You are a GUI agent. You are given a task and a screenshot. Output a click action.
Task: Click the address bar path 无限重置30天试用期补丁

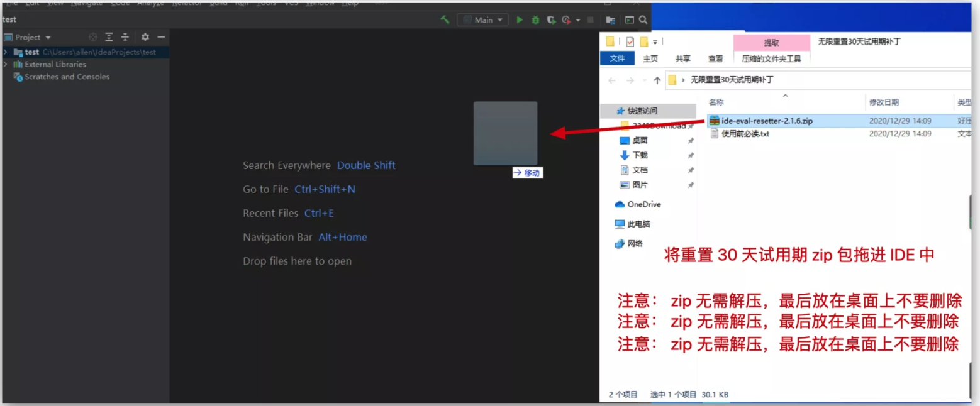pyautogui.click(x=732, y=80)
